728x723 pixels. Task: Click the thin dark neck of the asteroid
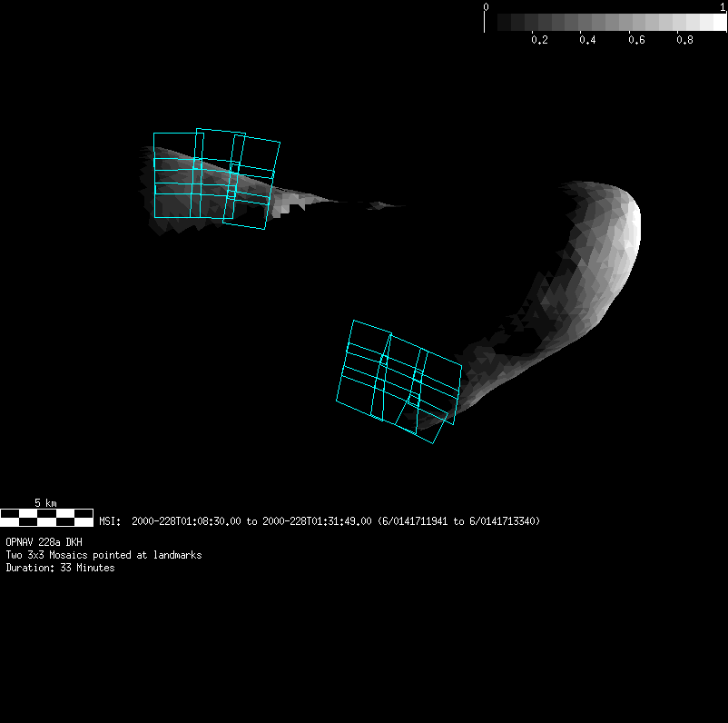click(x=363, y=203)
